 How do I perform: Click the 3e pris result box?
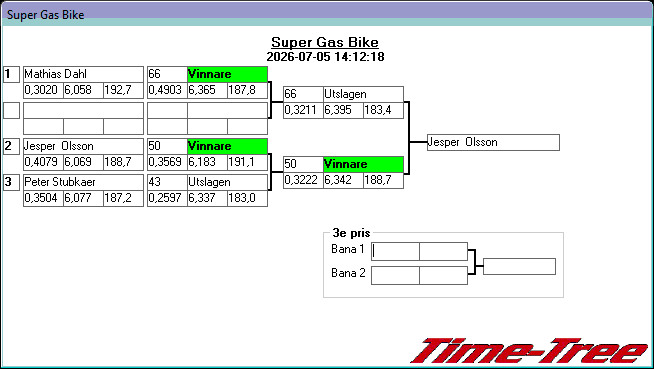pyautogui.click(x=519, y=266)
